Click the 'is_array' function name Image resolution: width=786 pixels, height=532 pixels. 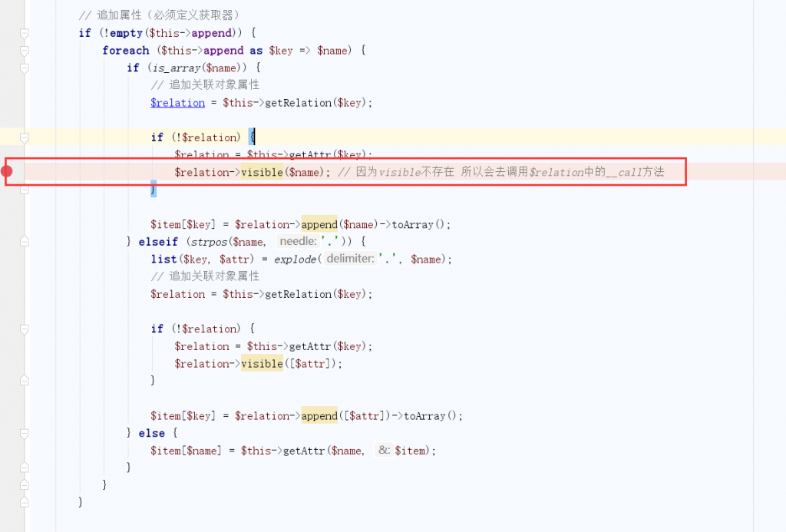(x=177, y=68)
